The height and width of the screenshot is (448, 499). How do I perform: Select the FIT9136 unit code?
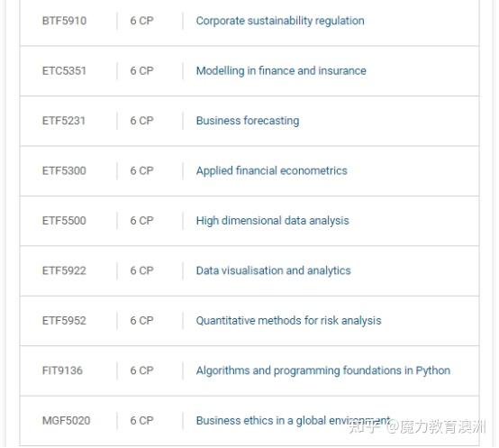62,371
